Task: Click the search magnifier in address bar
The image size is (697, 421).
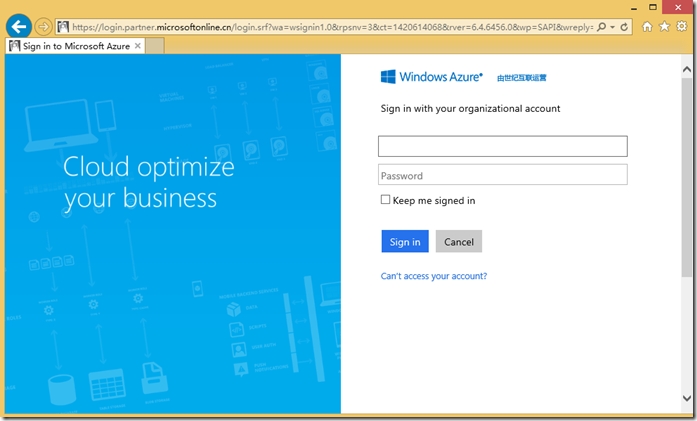Action: (x=601, y=27)
